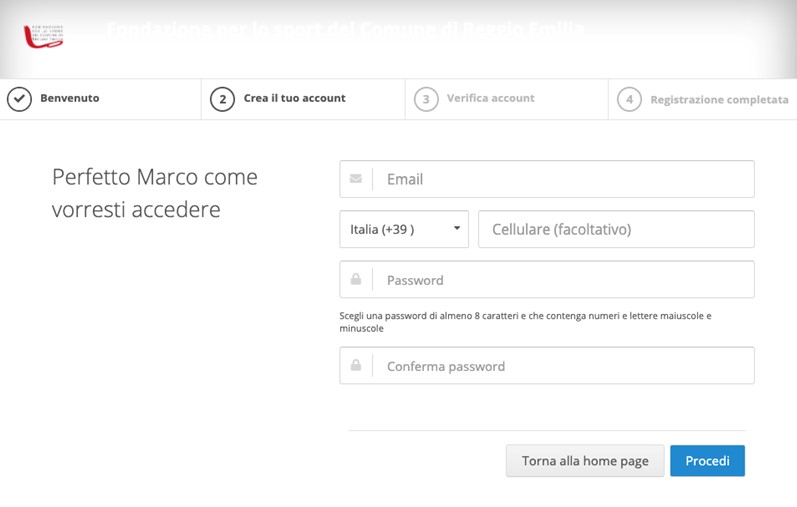
Task: Click the Fondazione per lo sport header title
Action: coord(345,30)
